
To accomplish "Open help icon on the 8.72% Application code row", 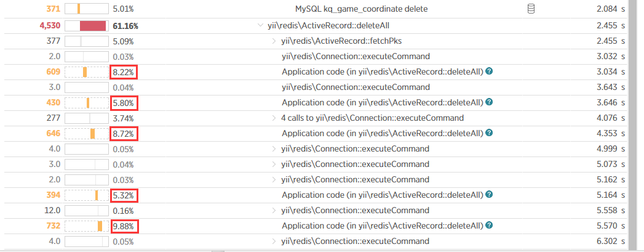I will tap(489, 133).
